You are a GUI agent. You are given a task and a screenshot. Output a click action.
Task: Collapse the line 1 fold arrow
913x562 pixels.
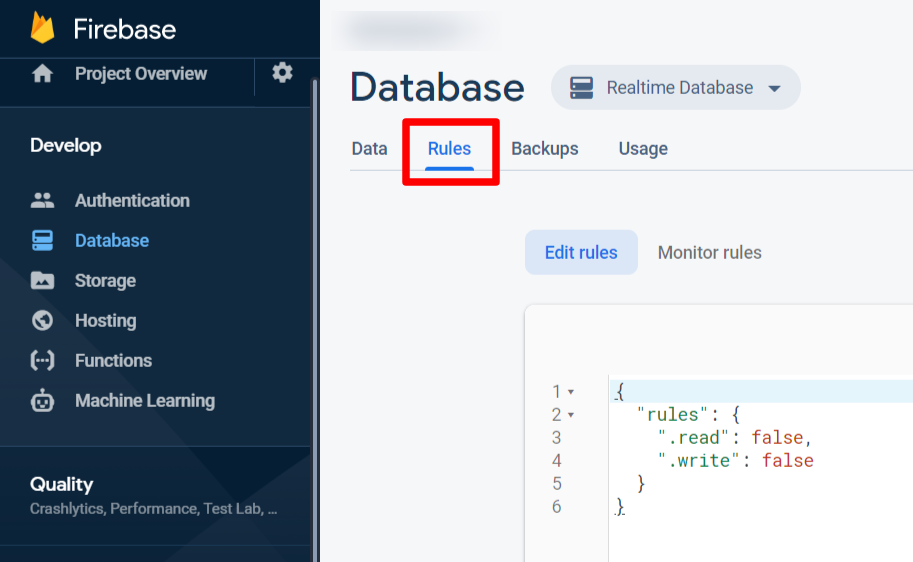(x=571, y=392)
